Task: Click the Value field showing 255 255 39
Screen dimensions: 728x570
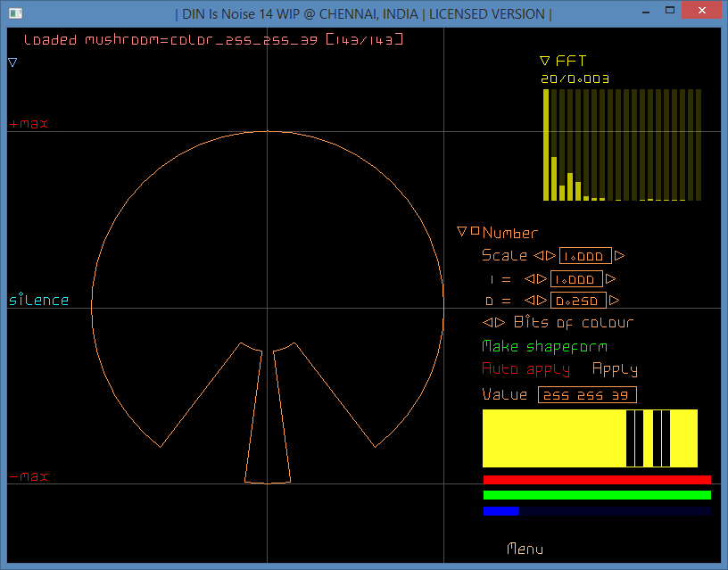Action: click(587, 394)
